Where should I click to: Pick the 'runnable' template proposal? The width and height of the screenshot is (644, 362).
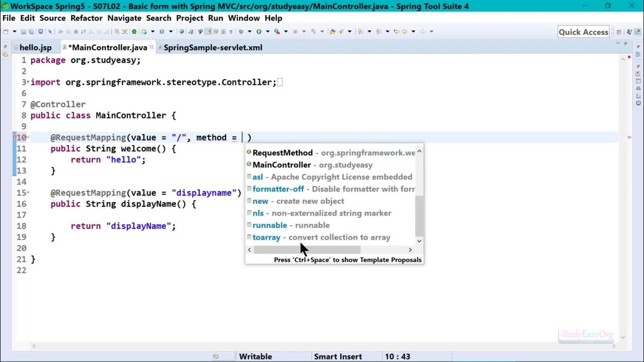pyautogui.click(x=331, y=225)
